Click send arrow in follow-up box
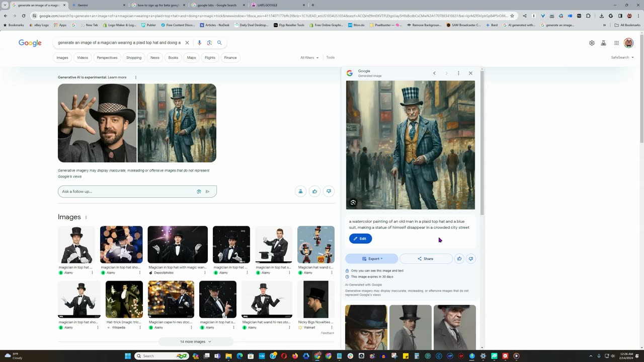 [x=207, y=192]
